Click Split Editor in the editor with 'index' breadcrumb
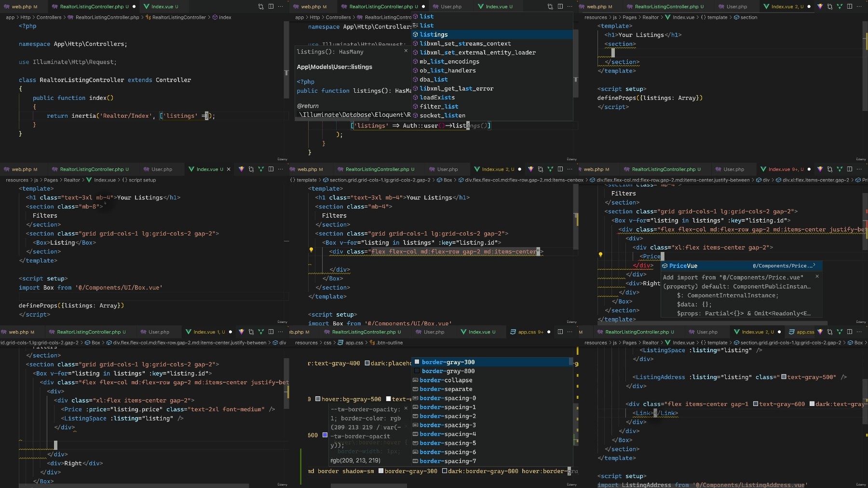Screen dimensions: 868x488 (271, 7)
